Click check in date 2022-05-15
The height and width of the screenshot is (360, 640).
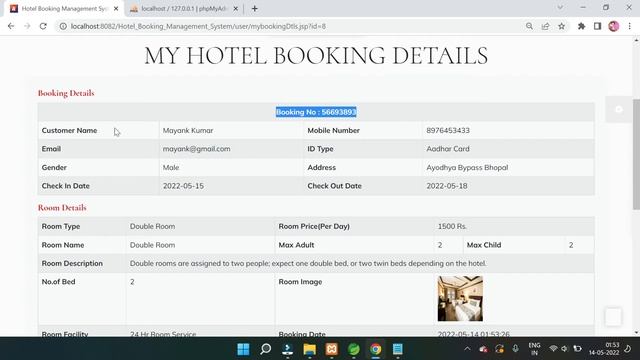tap(183, 186)
